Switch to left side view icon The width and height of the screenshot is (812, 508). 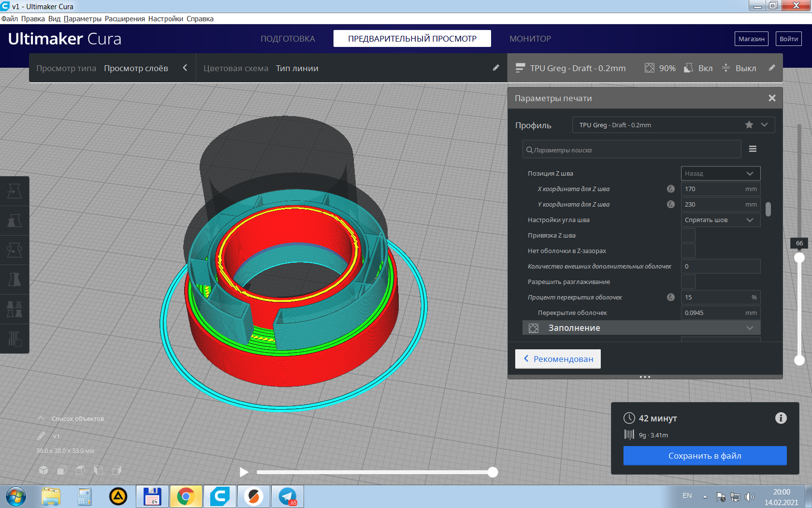[99, 470]
